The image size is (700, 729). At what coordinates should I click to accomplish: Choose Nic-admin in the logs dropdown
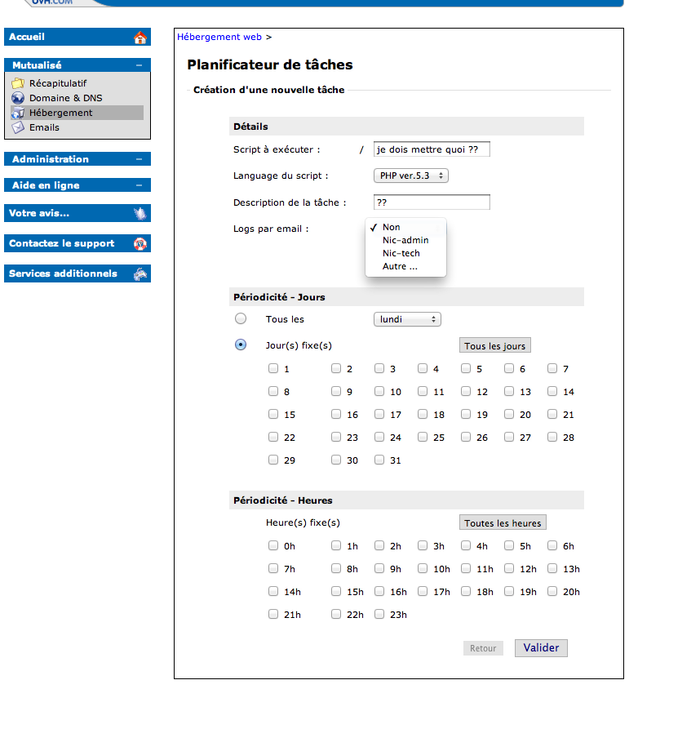(405, 240)
